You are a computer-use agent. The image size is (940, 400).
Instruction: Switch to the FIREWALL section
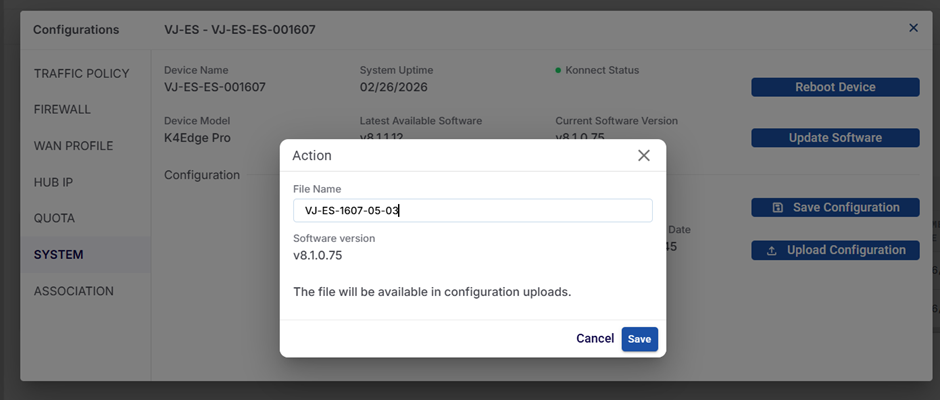coord(62,109)
